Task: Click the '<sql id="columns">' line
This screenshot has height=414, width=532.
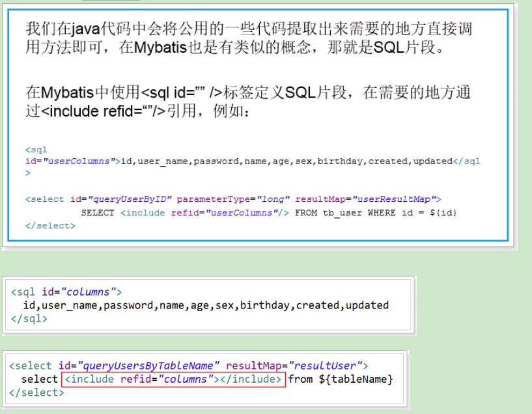Action: click(66, 292)
